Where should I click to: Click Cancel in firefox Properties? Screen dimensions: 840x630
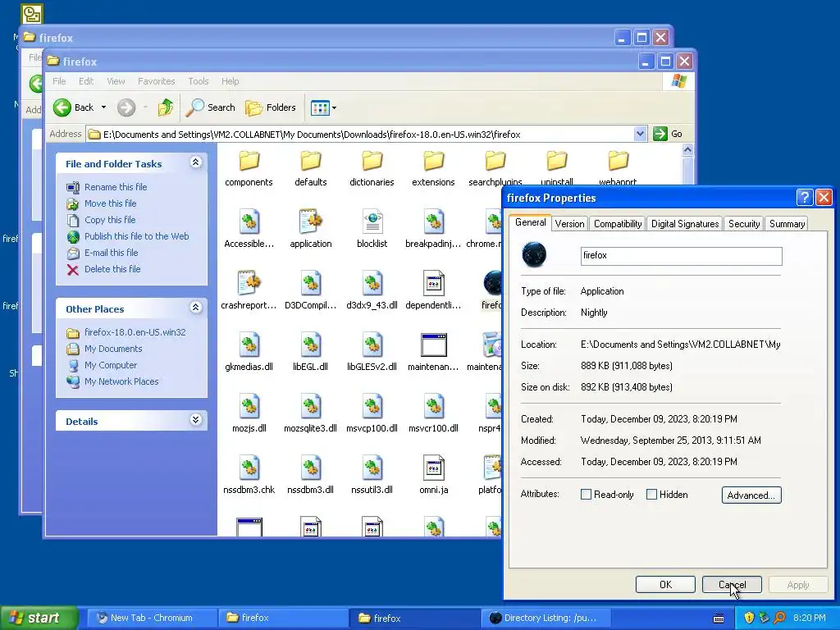pos(732,584)
